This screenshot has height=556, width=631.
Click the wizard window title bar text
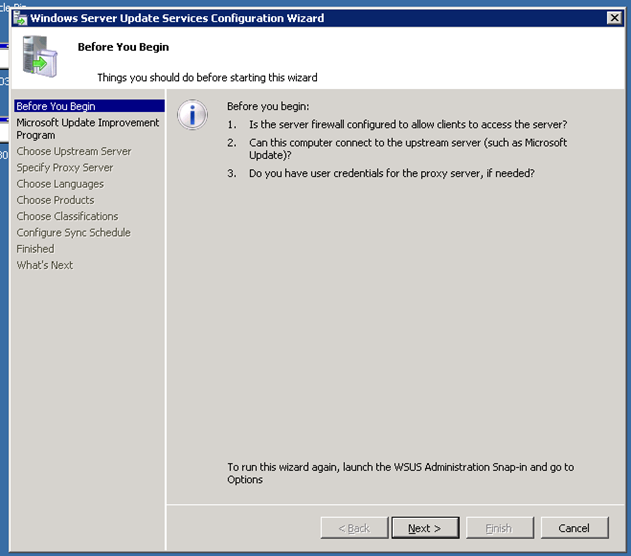177,18
